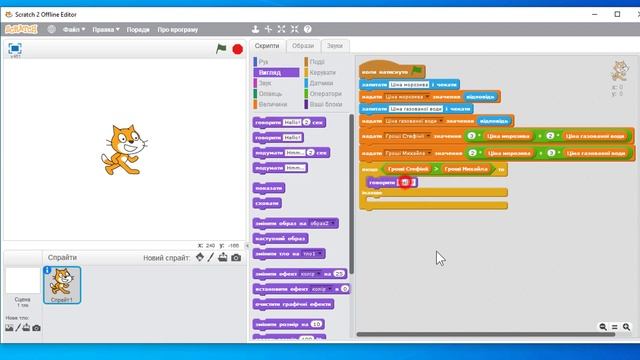This screenshot has height=360, width=640.
Task: Take a new backdrop from camera
Action: click(36, 328)
